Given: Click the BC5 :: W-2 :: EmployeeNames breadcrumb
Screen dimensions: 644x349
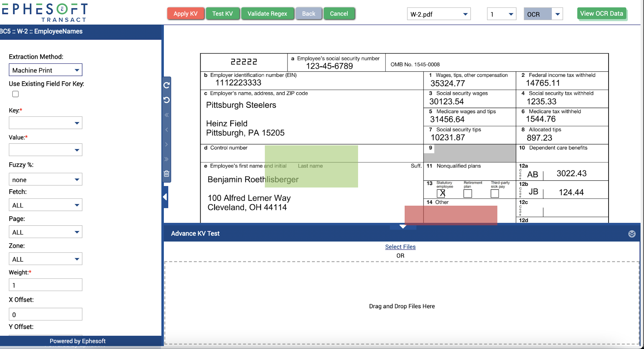Looking at the screenshot, I should [41, 31].
